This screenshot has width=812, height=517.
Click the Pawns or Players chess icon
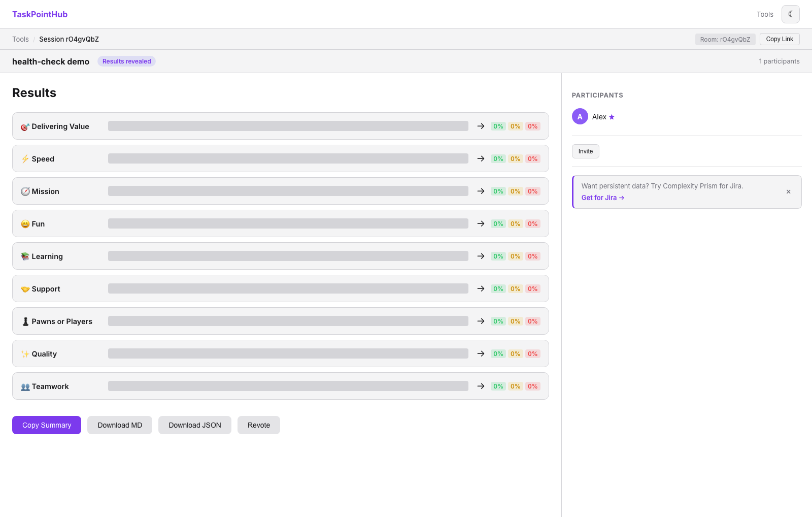click(25, 321)
